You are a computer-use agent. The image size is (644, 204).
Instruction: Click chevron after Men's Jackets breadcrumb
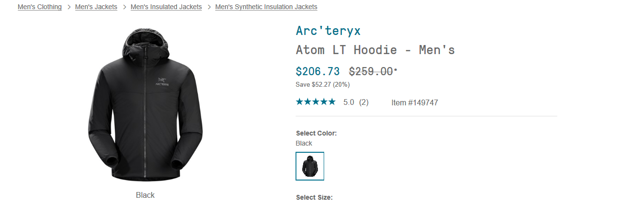124,7
